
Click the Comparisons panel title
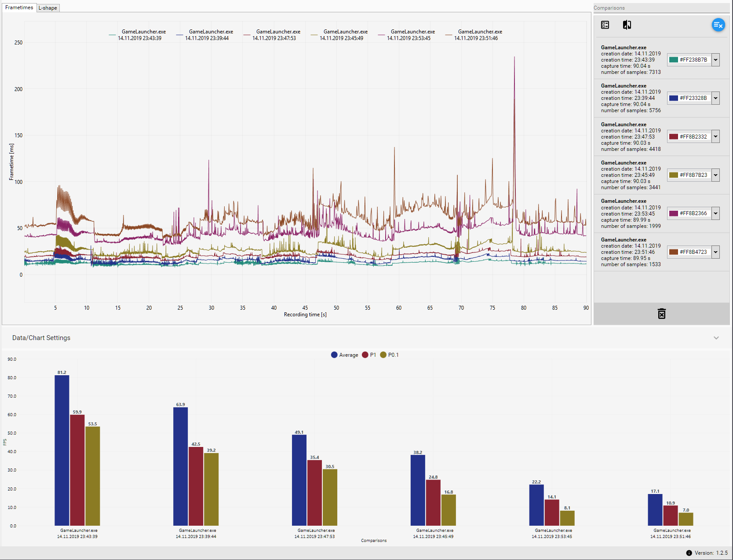609,8
